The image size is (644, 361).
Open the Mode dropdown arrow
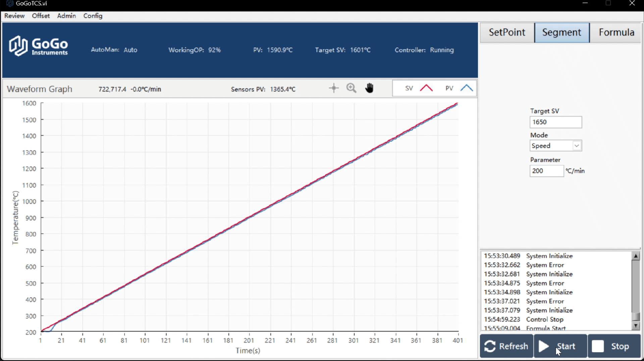click(577, 146)
